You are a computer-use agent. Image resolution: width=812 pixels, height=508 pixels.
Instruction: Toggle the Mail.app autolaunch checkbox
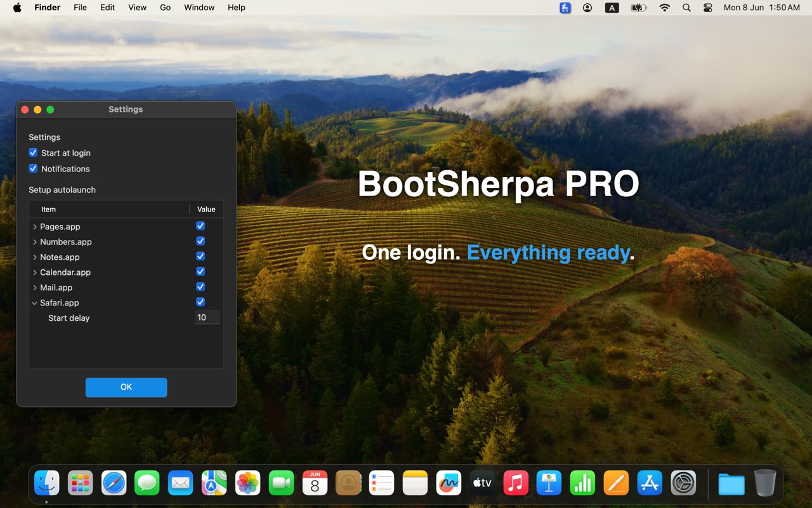[x=200, y=286]
